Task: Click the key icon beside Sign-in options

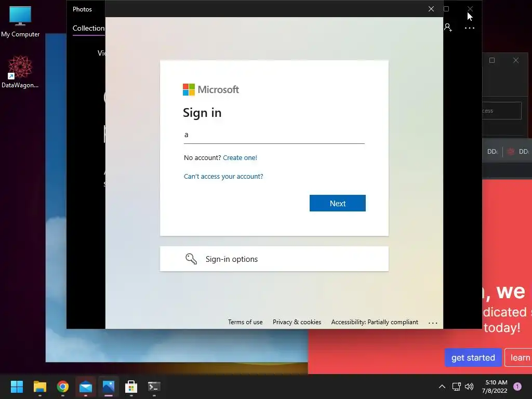Action: pos(191,259)
